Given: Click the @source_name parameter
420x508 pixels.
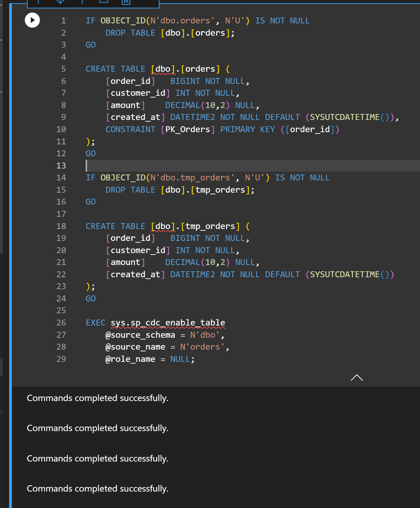Looking at the screenshot, I should tap(135, 347).
